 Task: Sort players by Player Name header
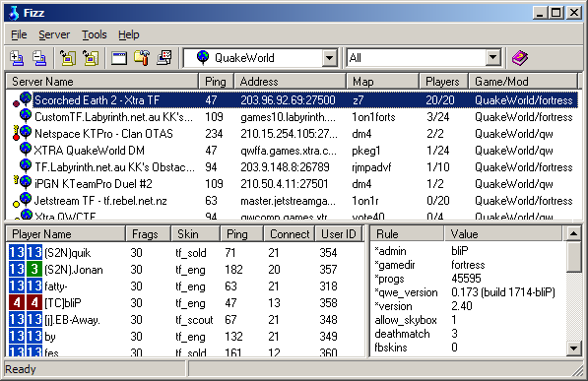click(x=66, y=234)
